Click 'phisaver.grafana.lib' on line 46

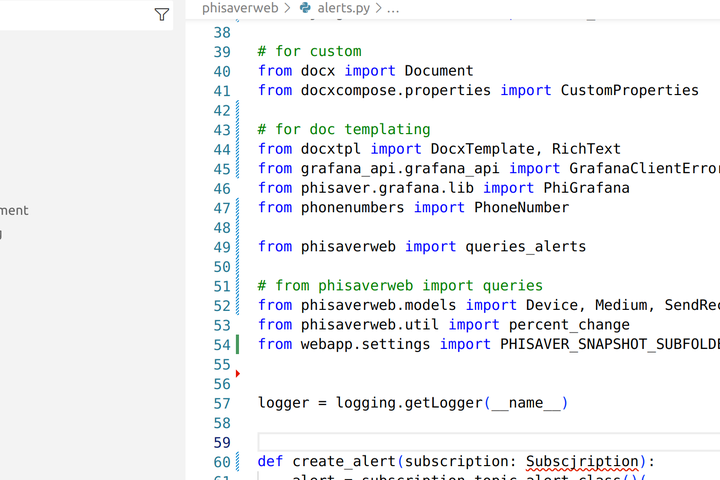[x=387, y=188]
